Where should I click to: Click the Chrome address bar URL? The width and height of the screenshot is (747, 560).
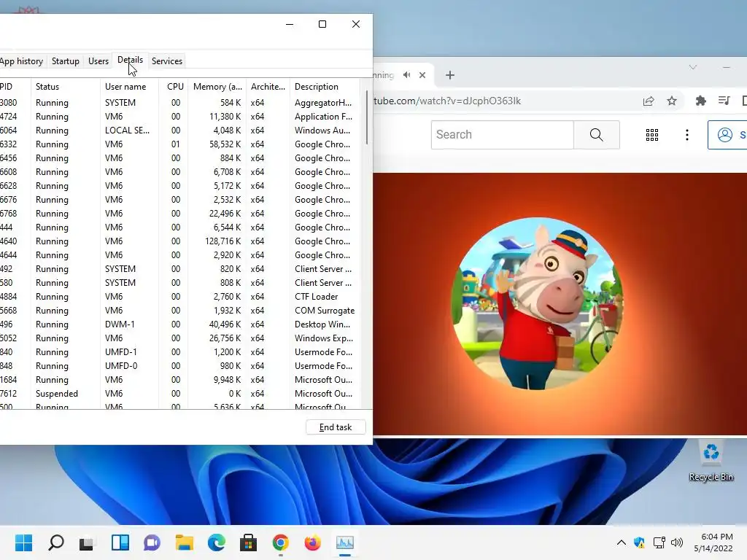(447, 101)
